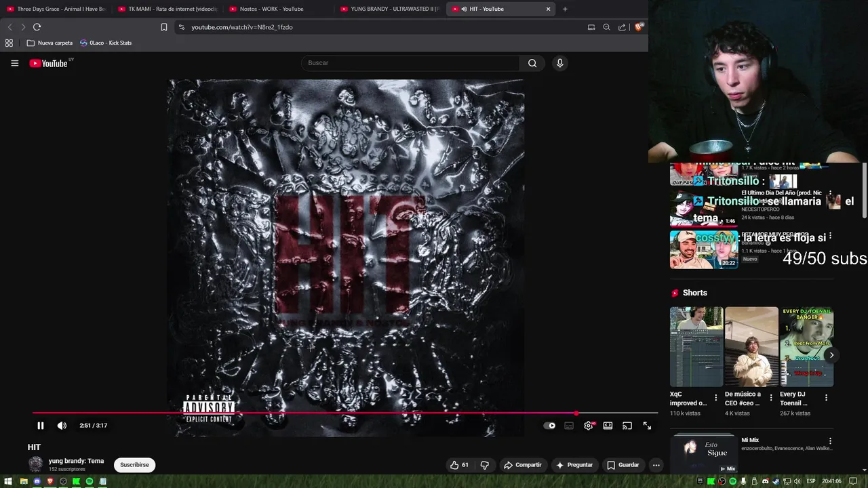Open a new browser tab
The width and height of the screenshot is (868, 488).
(565, 9)
